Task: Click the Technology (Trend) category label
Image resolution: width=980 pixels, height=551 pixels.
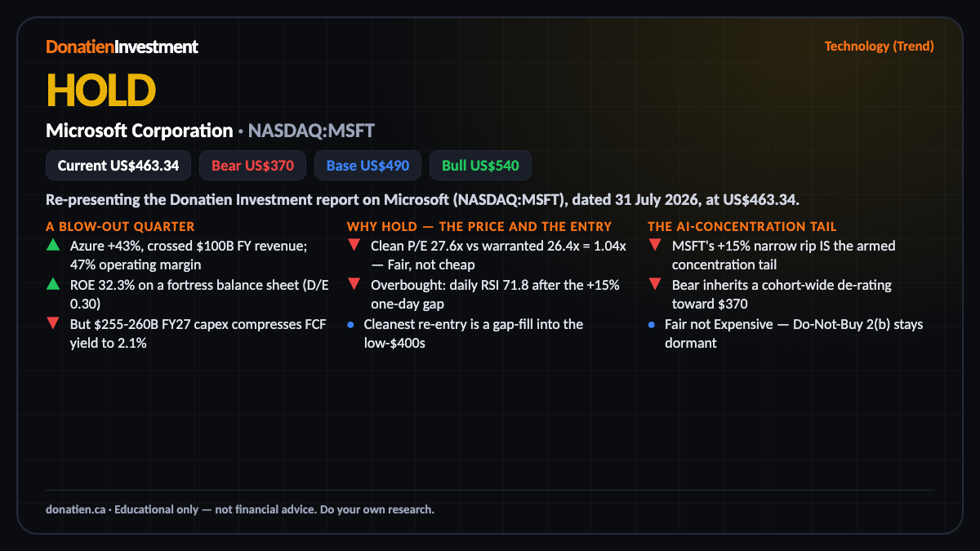Action: click(879, 46)
